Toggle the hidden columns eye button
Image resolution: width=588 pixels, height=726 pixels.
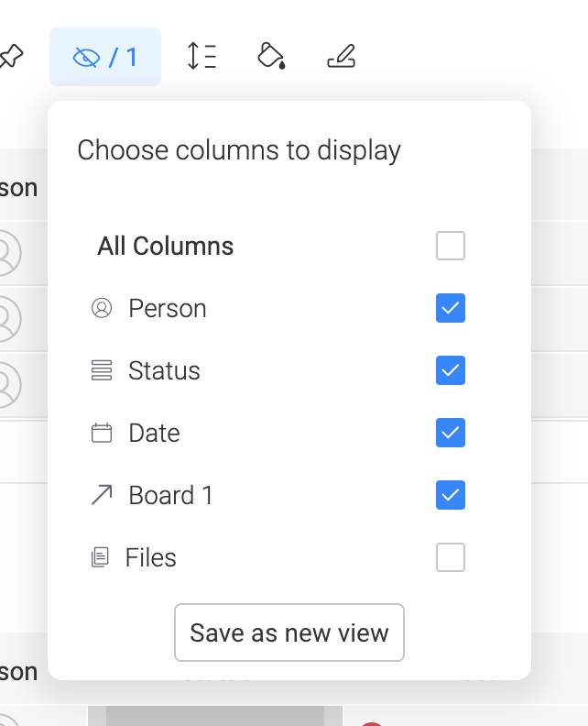point(105,57)
